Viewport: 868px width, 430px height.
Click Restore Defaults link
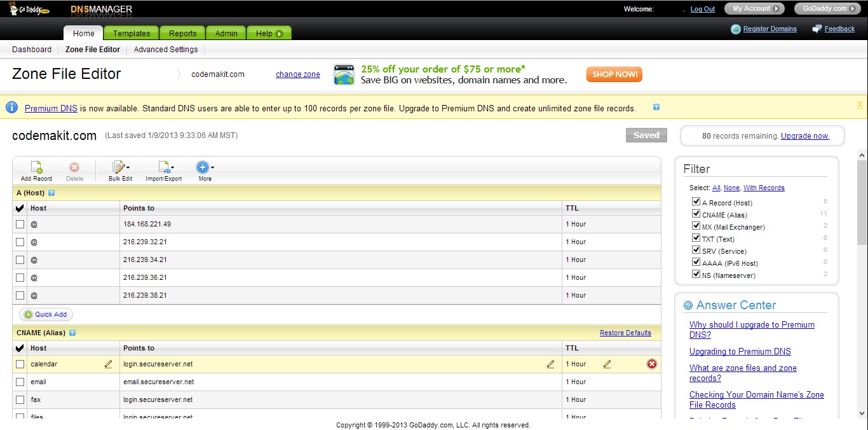pyautogui.click(x=625, y=333)
